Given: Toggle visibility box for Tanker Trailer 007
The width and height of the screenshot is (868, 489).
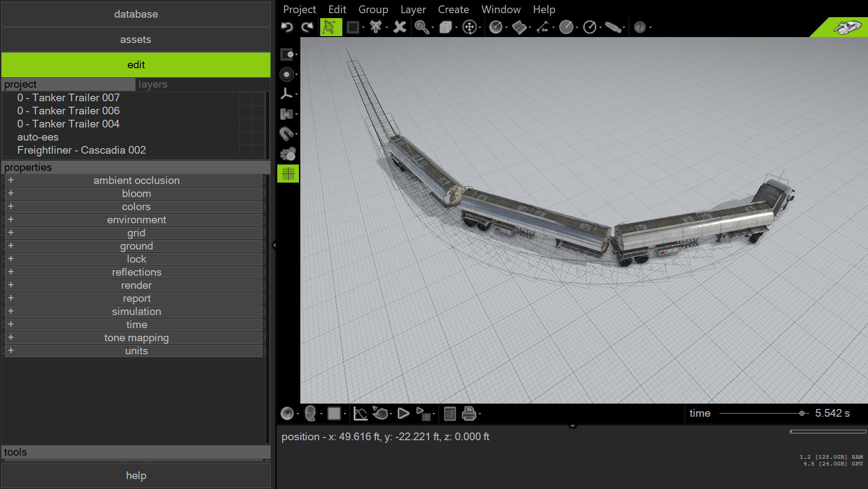Looking at the screenshot, I should click(246, 98).
